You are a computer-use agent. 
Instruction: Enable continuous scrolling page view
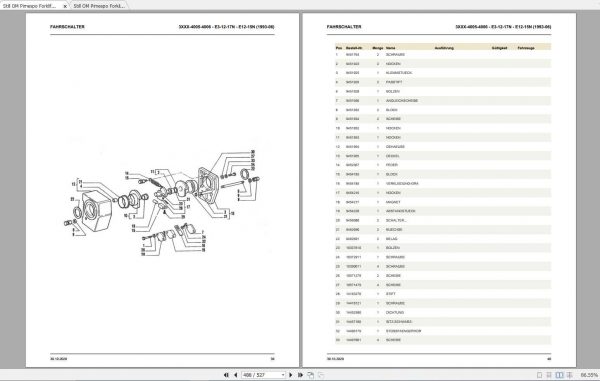549,375
